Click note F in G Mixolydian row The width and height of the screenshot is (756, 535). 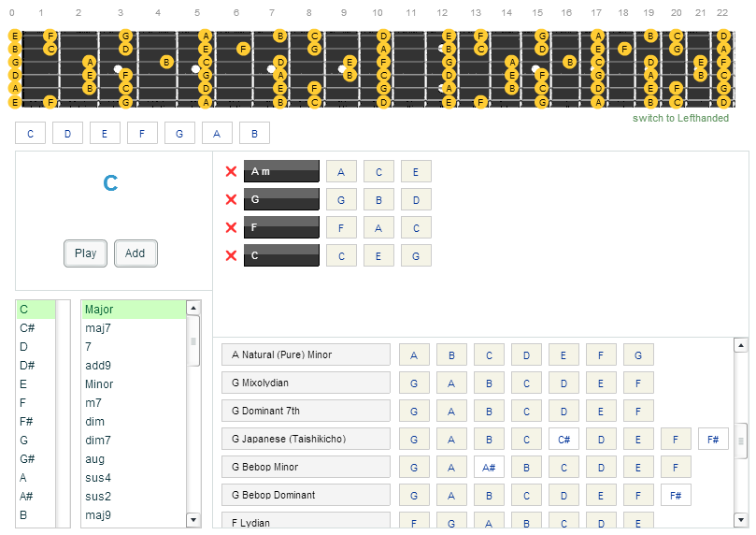[638, 383]
